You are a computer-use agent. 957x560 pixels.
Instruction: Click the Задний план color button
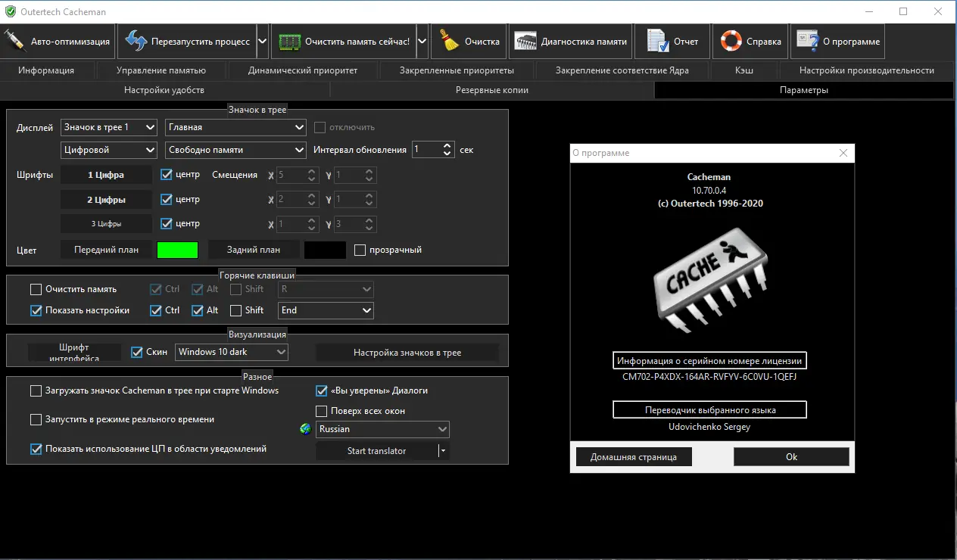(254, 250)
